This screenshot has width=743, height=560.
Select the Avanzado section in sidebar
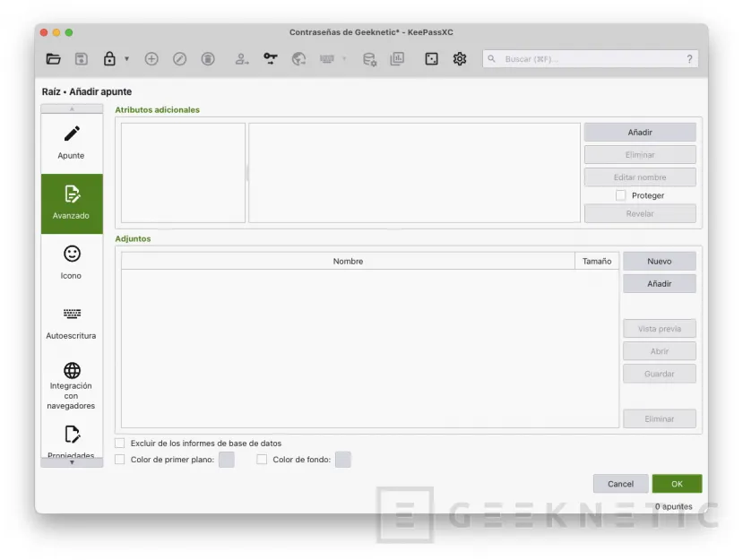[x=71, y=203]
